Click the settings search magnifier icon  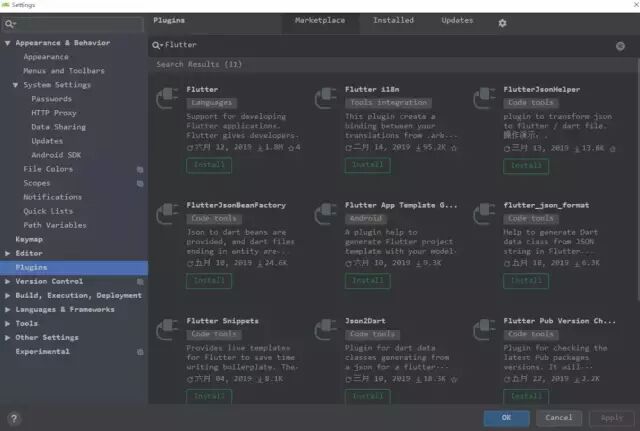9,24
